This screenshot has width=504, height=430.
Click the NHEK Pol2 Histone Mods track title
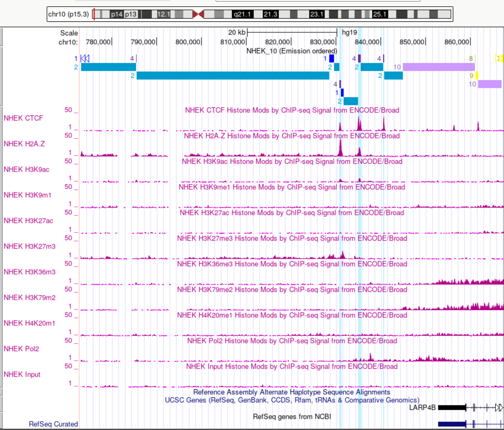[292, 341]
